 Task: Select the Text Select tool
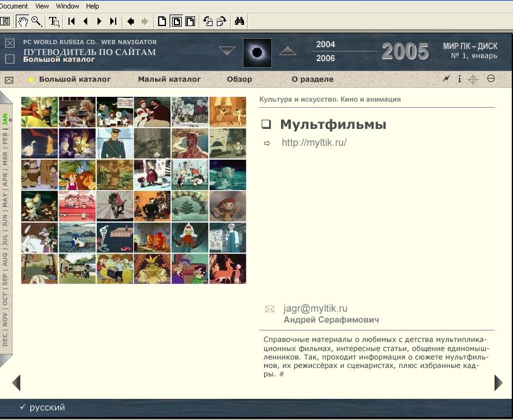[x=54, y=22]
